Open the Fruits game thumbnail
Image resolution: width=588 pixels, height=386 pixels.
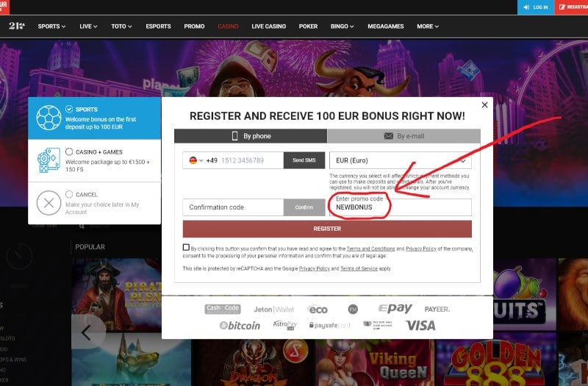tap(524, 294)
